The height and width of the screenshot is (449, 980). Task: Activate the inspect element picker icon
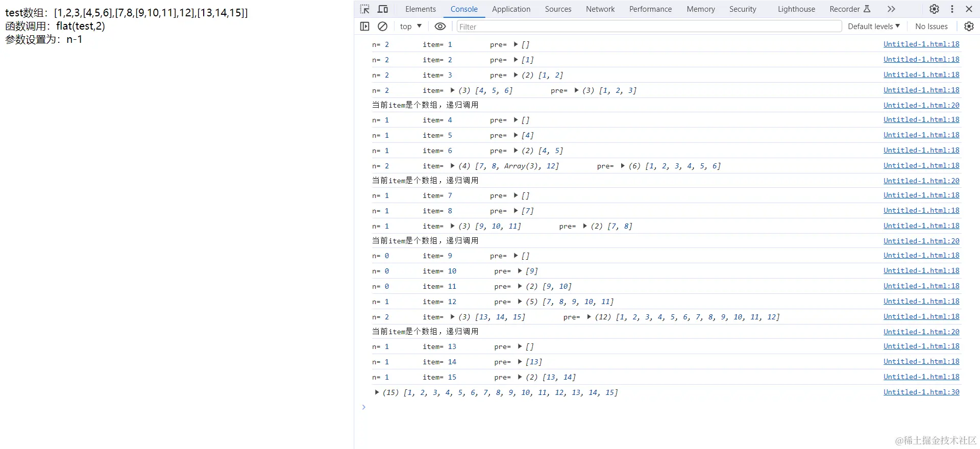[364, 9]
